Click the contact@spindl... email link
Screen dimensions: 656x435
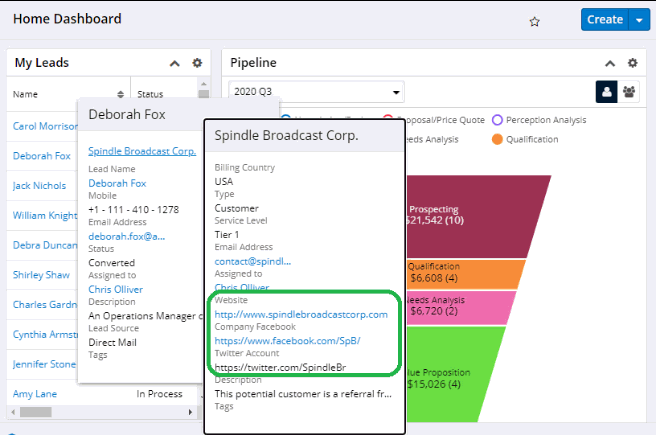253,261
